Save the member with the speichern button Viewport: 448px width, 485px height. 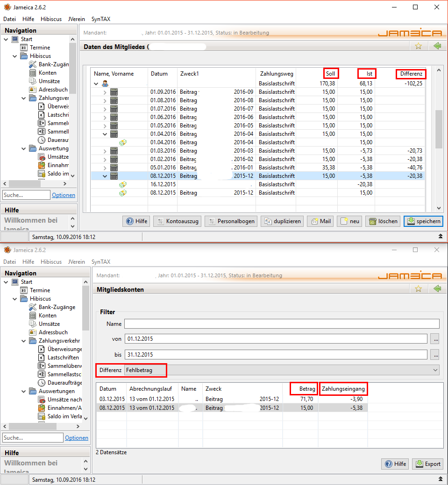[x=424, y=221]
